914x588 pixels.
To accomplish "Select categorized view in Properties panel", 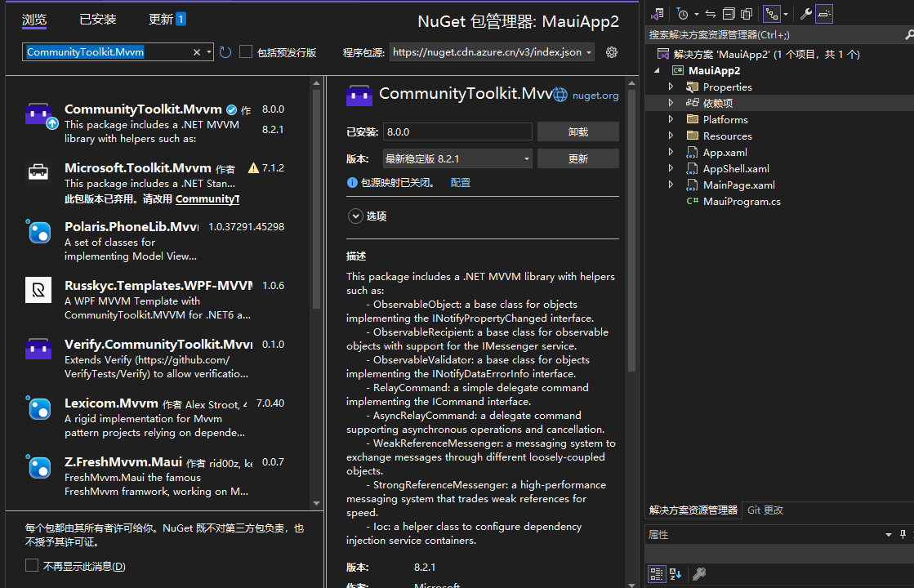I will click(657, 574).
